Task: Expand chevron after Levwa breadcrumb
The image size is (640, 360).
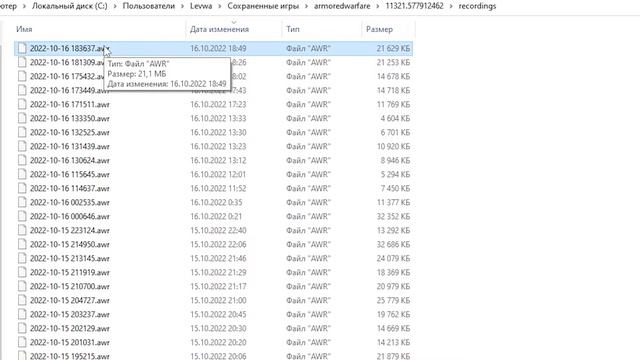Action: click(220, 6)
